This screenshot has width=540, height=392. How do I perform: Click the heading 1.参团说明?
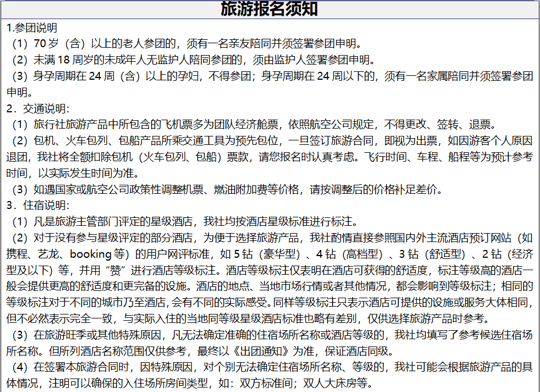tap(32, 28)
